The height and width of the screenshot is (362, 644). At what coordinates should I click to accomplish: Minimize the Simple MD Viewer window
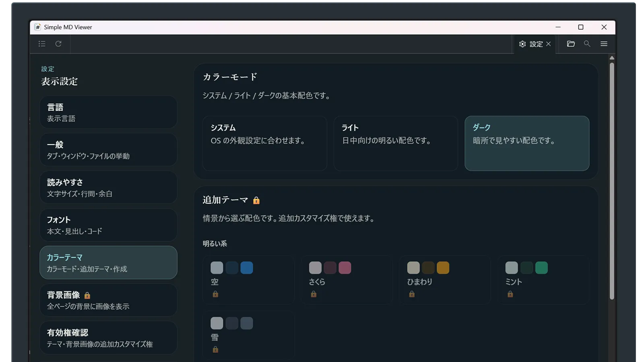[x=558, y=27]
